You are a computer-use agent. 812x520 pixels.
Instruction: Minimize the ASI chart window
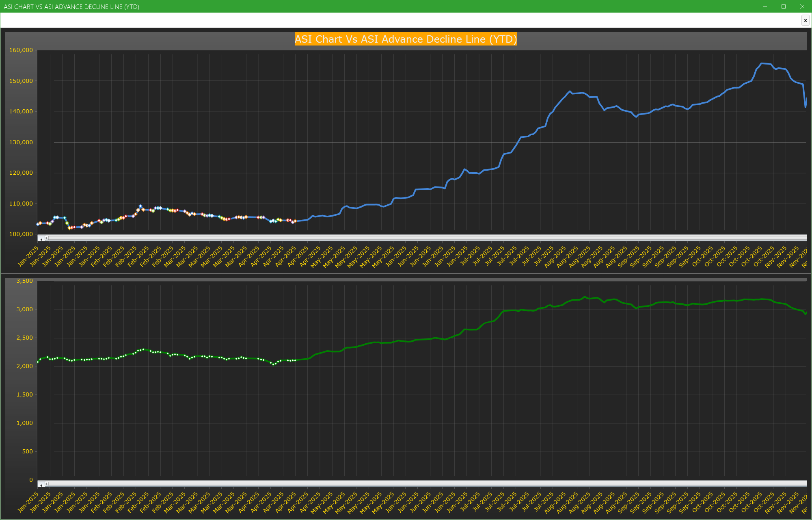point(765,6)
